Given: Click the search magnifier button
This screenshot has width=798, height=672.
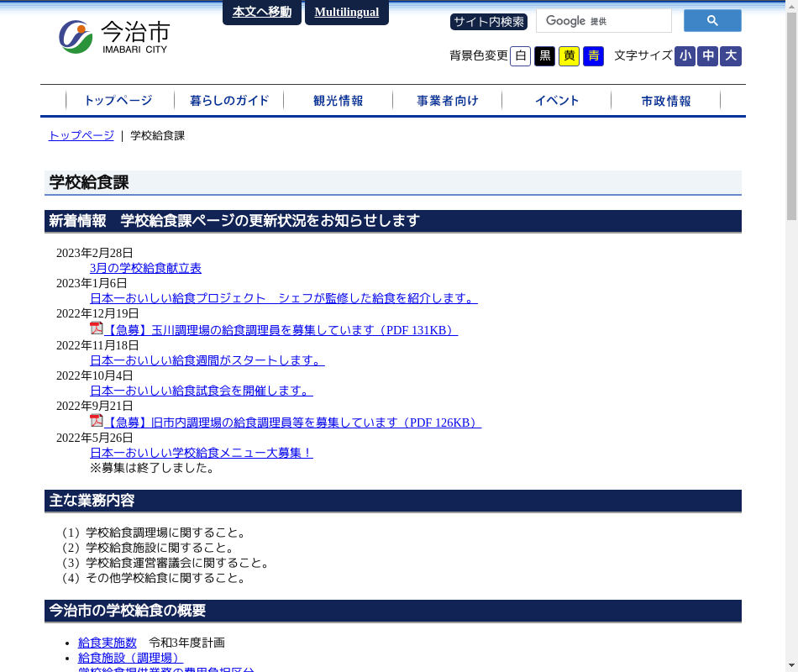Looking at the screenshot, I should pos(711,21).
